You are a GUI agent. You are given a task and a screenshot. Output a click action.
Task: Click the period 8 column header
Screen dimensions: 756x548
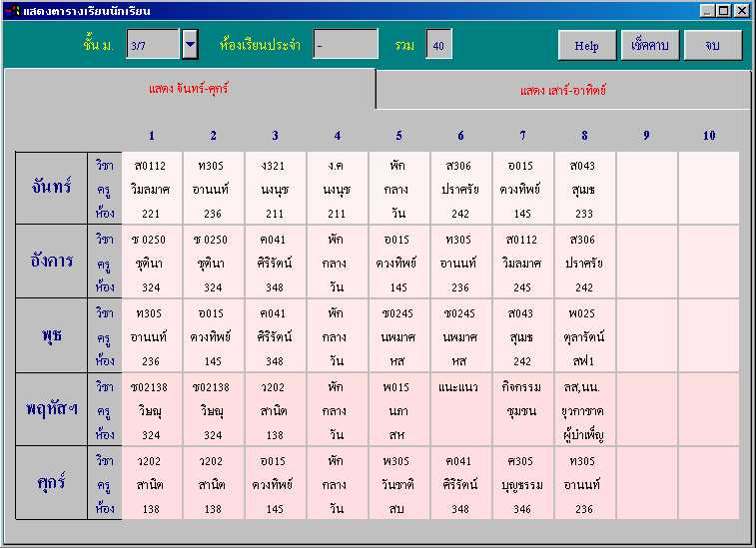[x=584, y=136]
